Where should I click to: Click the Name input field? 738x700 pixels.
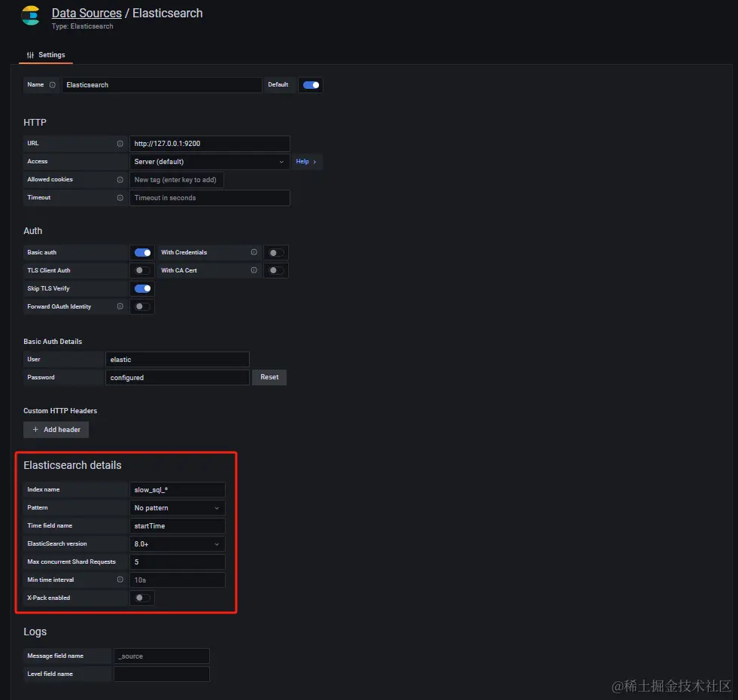[162, 85]
